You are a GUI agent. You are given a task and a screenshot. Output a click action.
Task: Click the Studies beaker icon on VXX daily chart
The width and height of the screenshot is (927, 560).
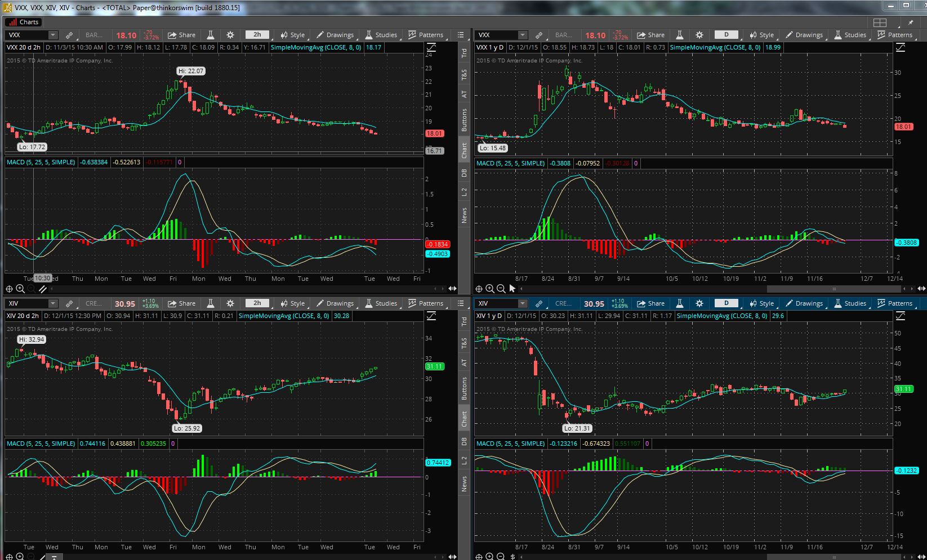[x=837, y=34]
